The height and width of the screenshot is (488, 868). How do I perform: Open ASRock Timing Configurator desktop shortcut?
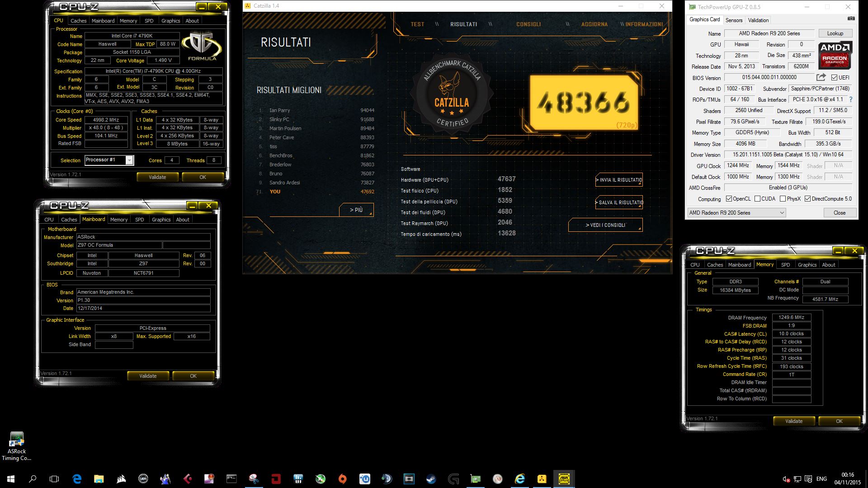tap(16, 446)
